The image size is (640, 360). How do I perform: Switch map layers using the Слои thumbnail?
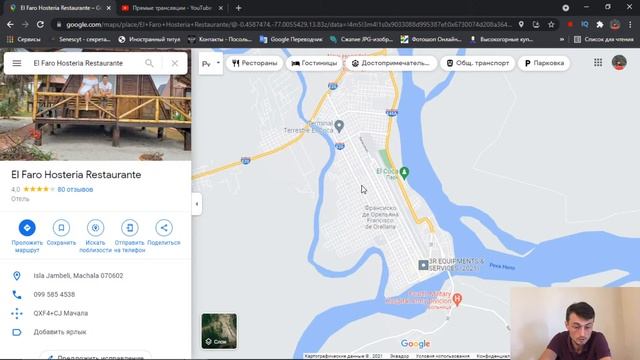coord(219,331)
